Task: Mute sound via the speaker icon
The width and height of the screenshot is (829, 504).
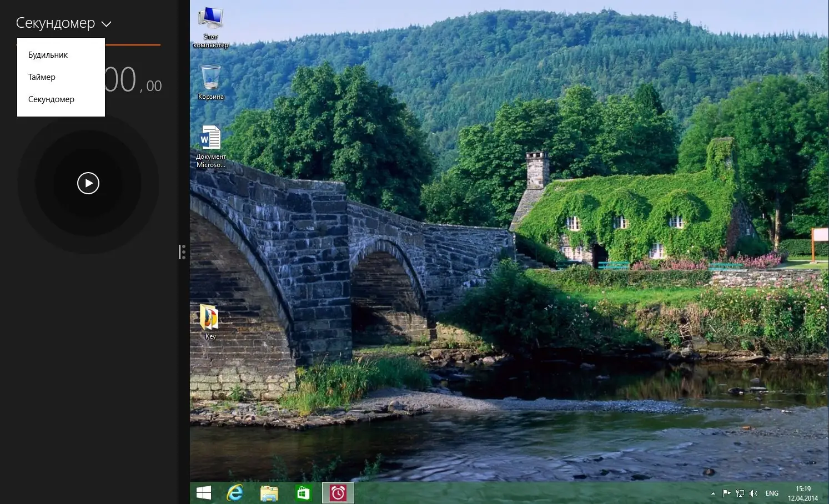Action: click(753, 493)
